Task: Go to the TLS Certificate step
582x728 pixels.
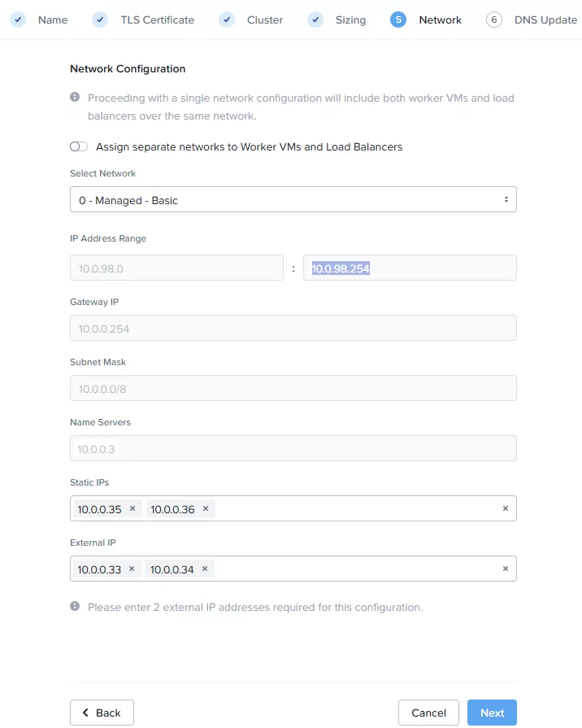Action: 157,20
